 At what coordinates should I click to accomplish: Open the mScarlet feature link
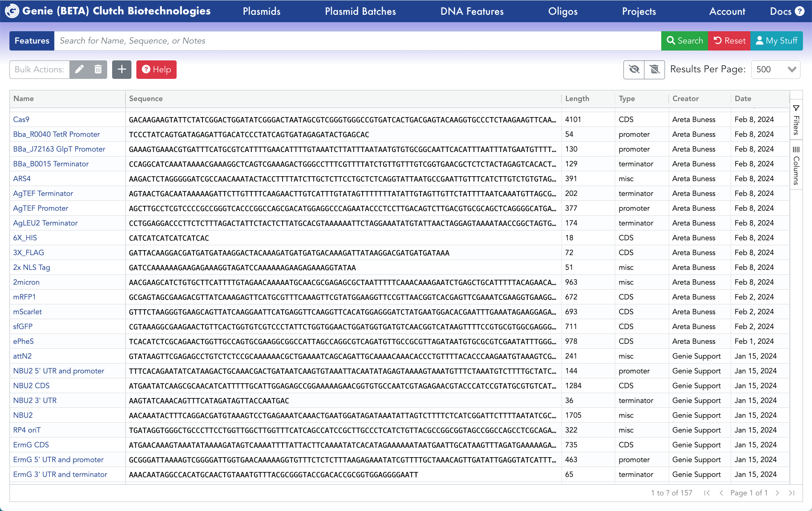pos(28,312)
